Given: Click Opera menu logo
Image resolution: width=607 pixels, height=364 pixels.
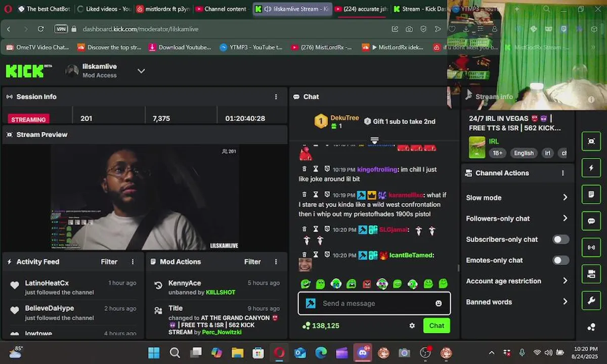Looking at the screenshot, I should coord(8,9).
